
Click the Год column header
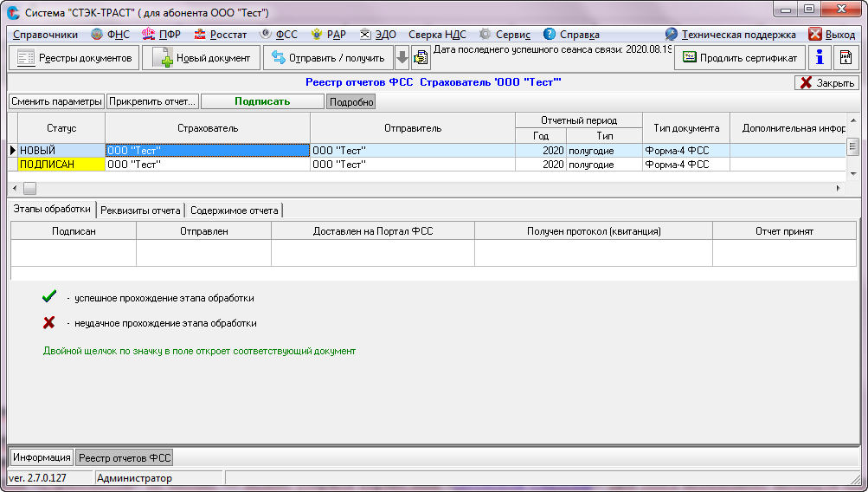tap(541, 136)
